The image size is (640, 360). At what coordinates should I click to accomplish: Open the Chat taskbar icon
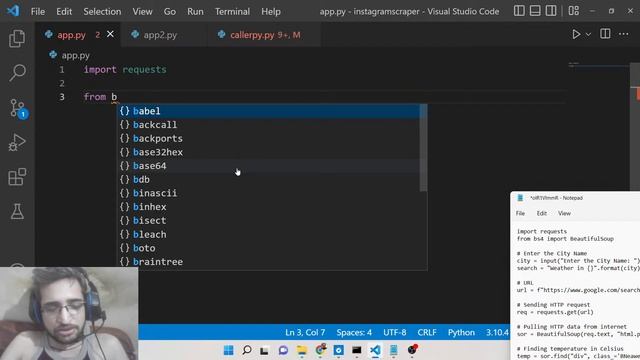point(283,350)
